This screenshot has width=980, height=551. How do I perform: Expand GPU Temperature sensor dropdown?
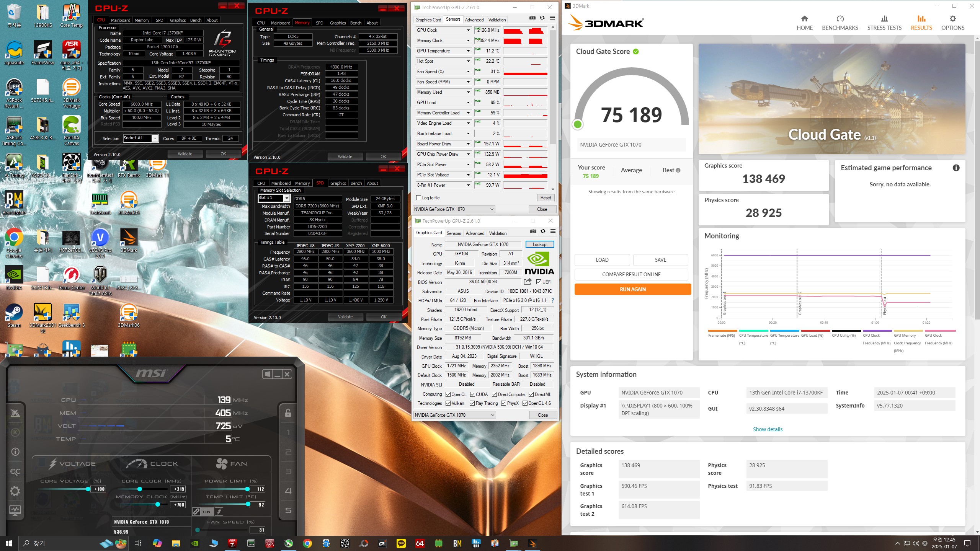coord(468,51)
